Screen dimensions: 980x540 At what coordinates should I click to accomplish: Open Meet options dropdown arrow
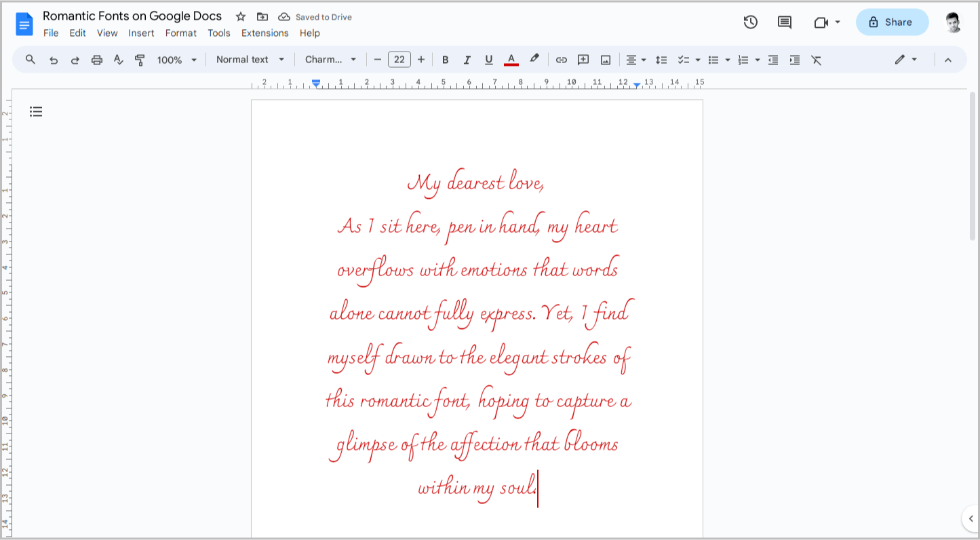pyautogui.click(x=838, y=22)
